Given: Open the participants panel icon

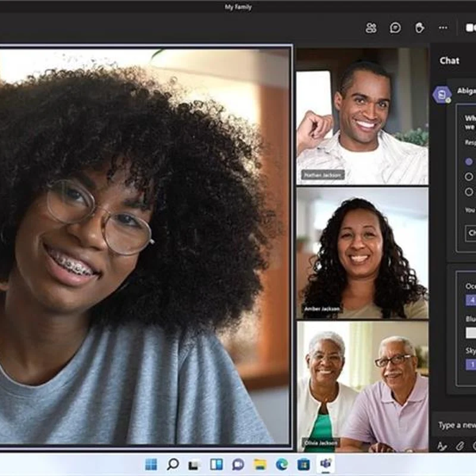Looking at the screenshot, I should pos(371,28).
